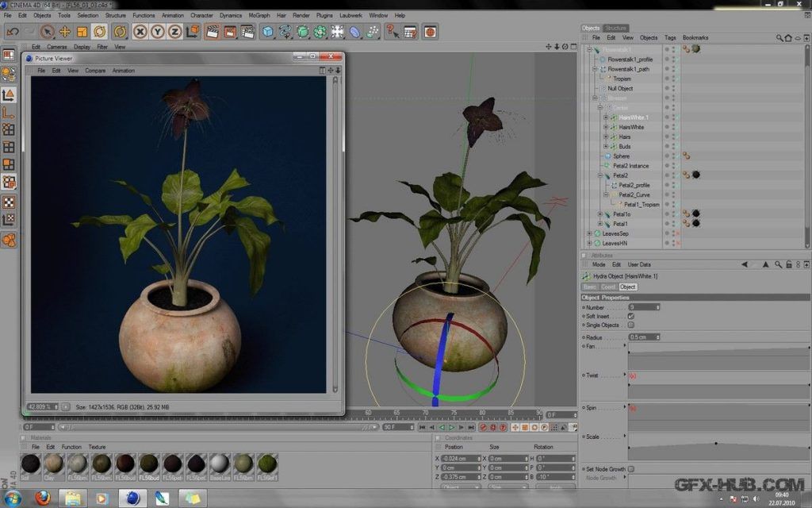Expand the Petal1 object
The width and height of the screenshot is (812, 508).
click(x=600, y=224)
